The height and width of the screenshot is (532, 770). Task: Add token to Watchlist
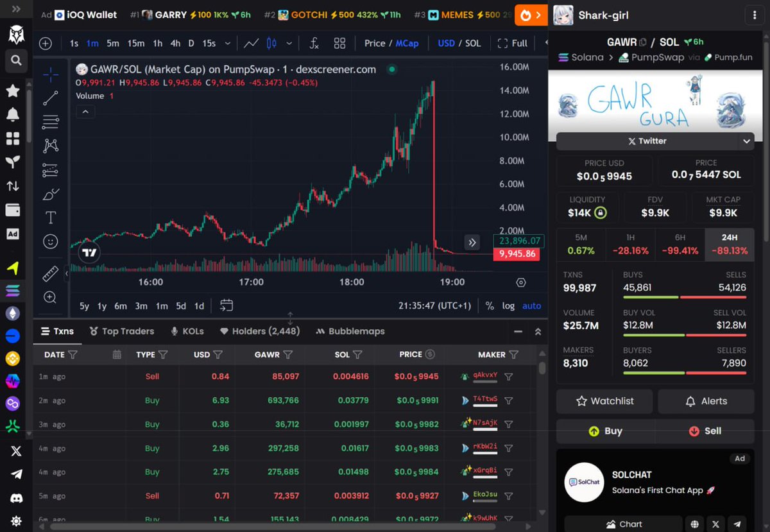604,401
